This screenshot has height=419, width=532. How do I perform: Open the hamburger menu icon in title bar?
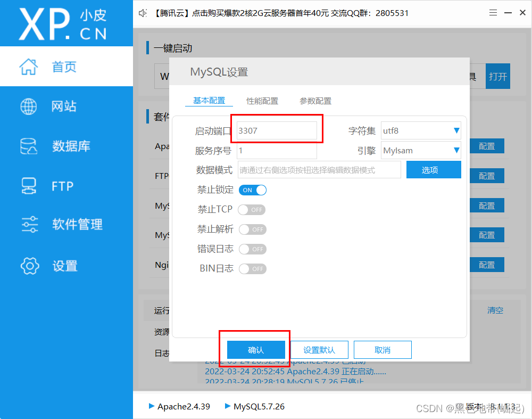point(493,13)
